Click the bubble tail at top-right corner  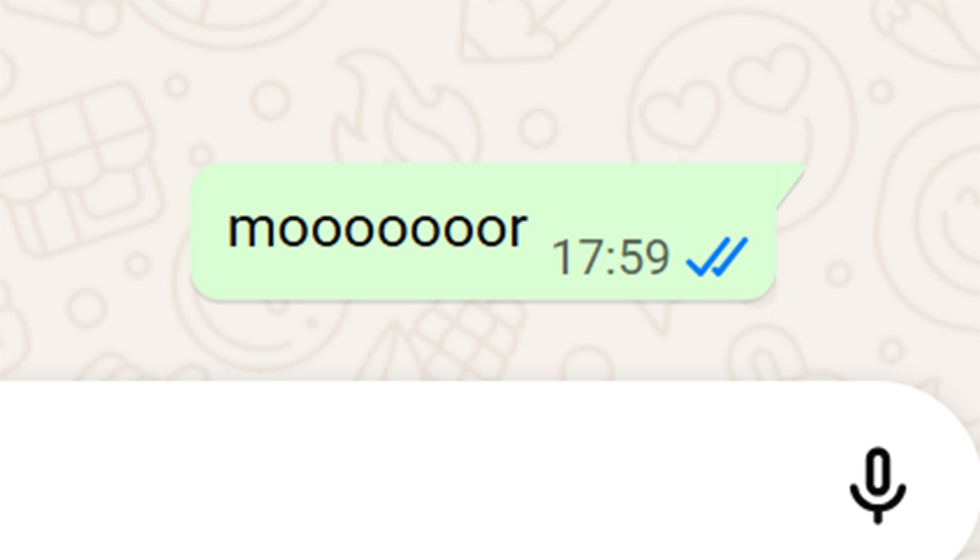click(790, 183)
